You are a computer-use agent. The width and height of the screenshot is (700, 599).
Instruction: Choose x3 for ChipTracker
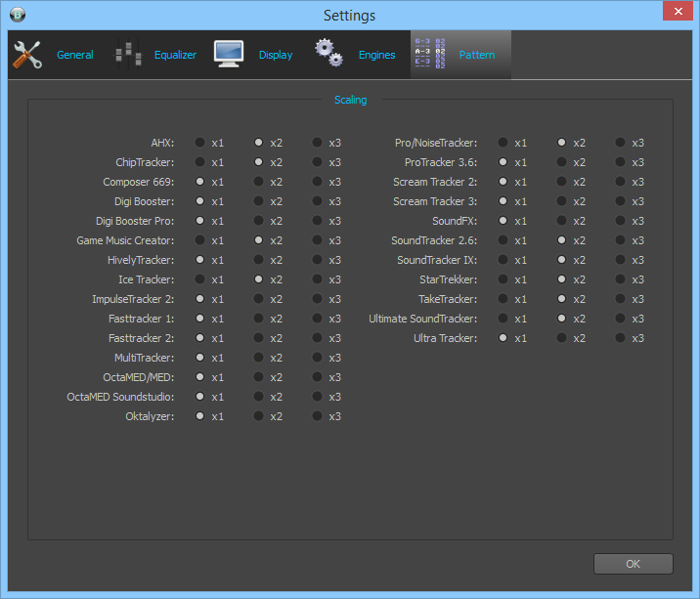coord(317,162)
